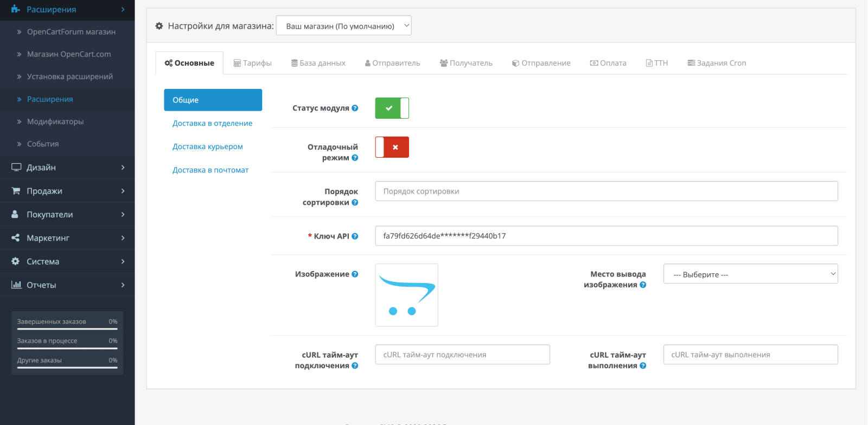The width and height of the screenshot is (868, 425).
Task: Click cURL тайм-аут подключения input
Action: pos(462,355)
